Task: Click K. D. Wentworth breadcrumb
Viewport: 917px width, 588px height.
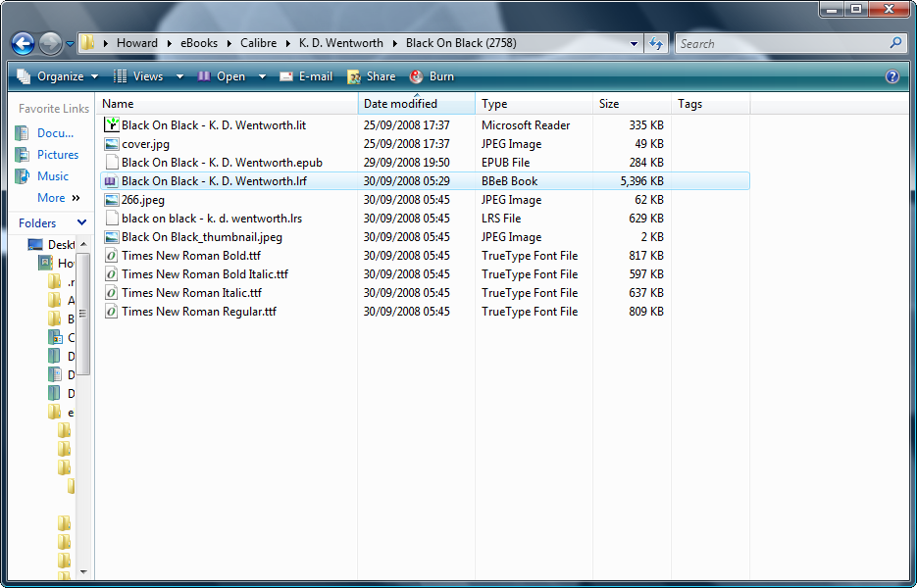Action: point(341,43)
